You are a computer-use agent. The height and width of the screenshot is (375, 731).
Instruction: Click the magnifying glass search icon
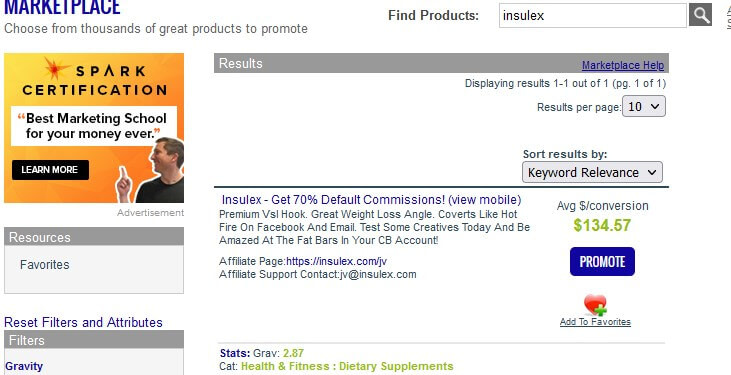click(700, 15)
